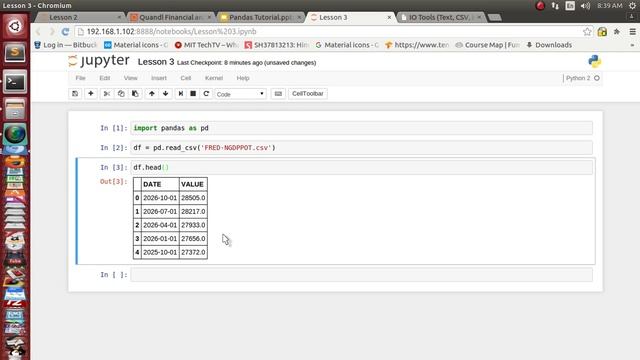Open the Chromium hamburger menu
Image resolution: width=640 pixels, height=360 pixels.
coord(632,31)
